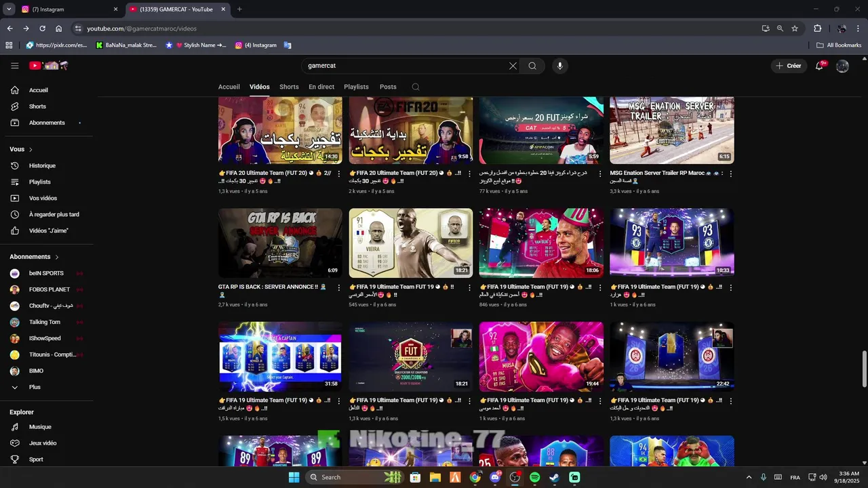This screenshot has height=488, width=868.
Task: Open the browser Extensions puzzle icon
Action: (818, 28)
